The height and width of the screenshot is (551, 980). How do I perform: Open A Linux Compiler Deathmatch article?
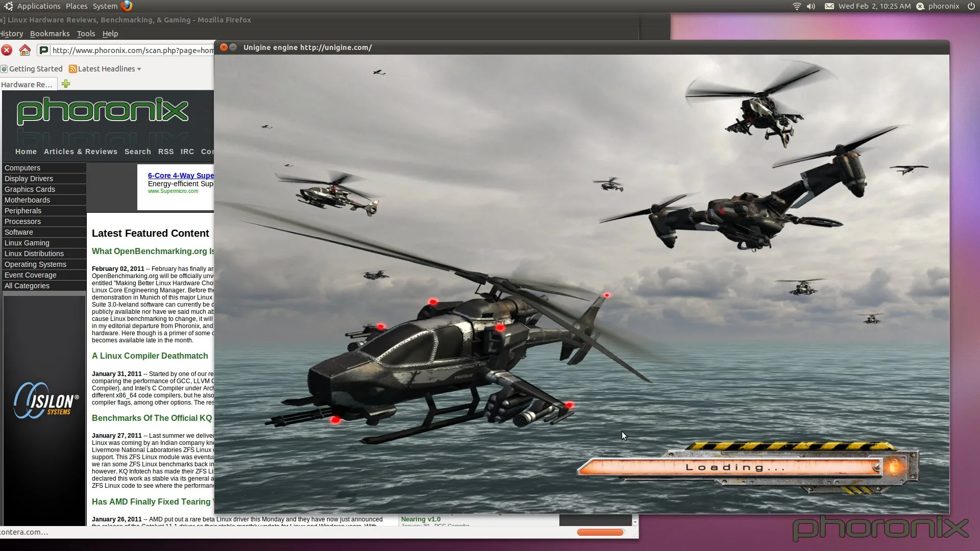(150, 356)
